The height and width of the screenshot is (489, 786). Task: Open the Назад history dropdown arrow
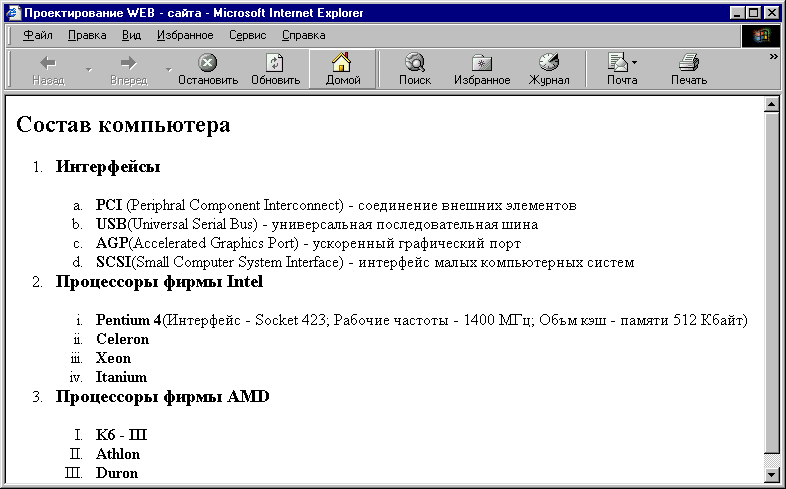(x=89, y=69)
